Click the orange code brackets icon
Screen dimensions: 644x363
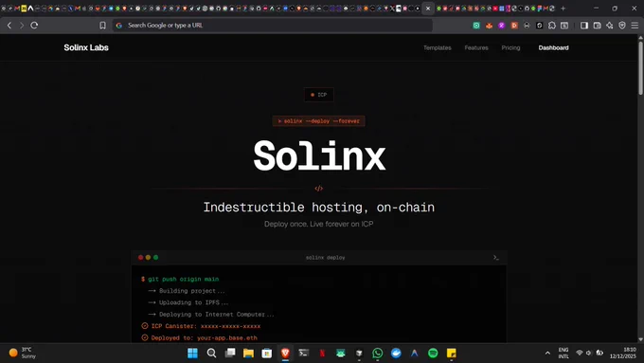point(319,189)
